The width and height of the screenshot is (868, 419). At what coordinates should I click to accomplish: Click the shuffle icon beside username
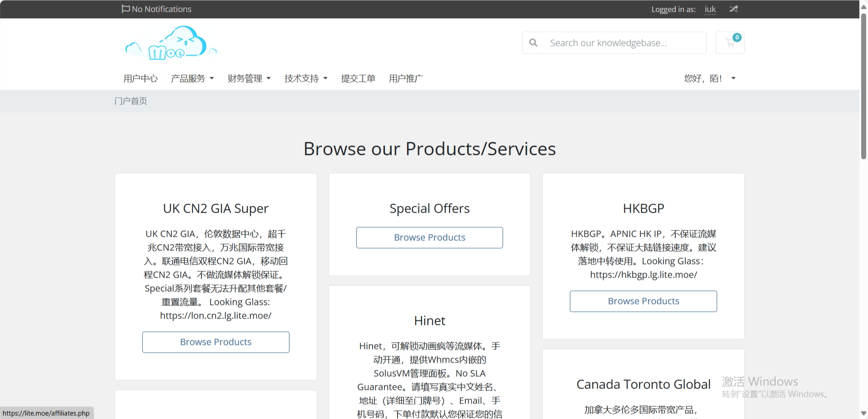(733, 9)
